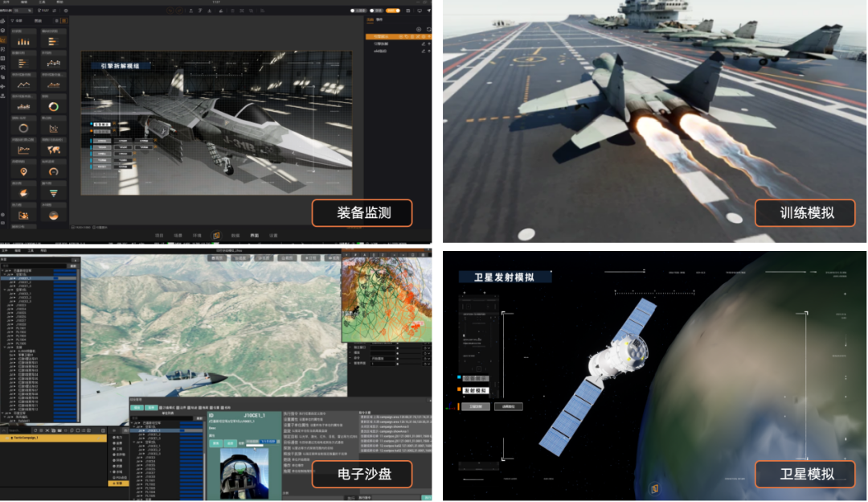Screen dimensions: 868x502
Task: Pick the location pin marker component
Action: (23, 171)
